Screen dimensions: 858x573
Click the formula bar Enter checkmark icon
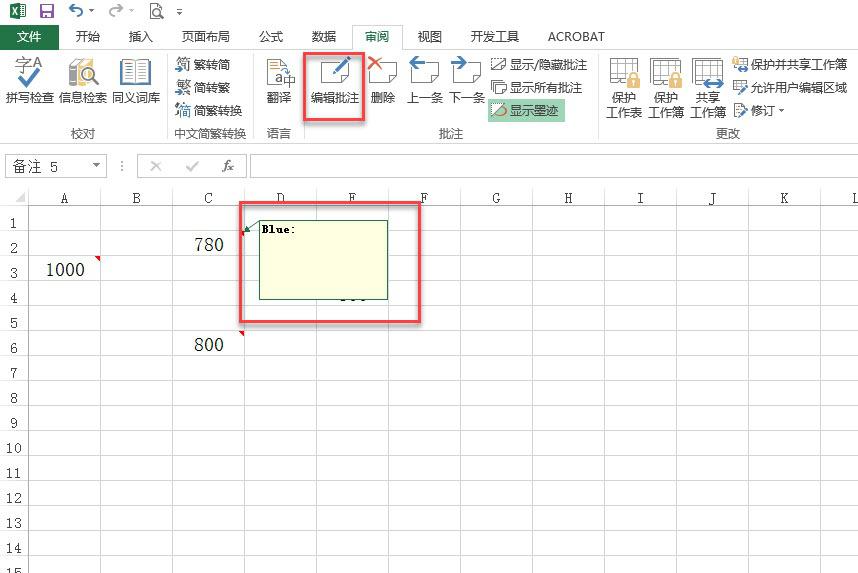pos(192,166)
